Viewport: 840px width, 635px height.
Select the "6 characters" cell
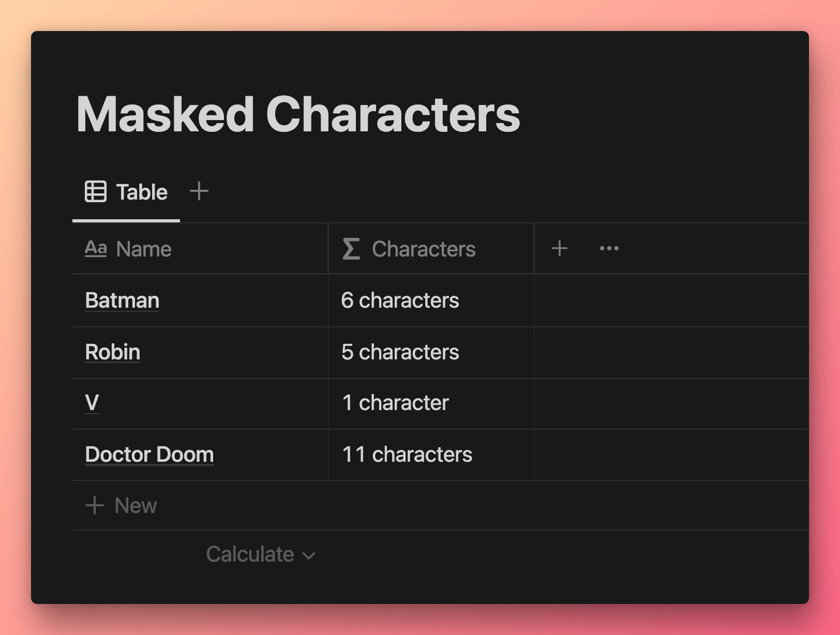coord(431,300)
